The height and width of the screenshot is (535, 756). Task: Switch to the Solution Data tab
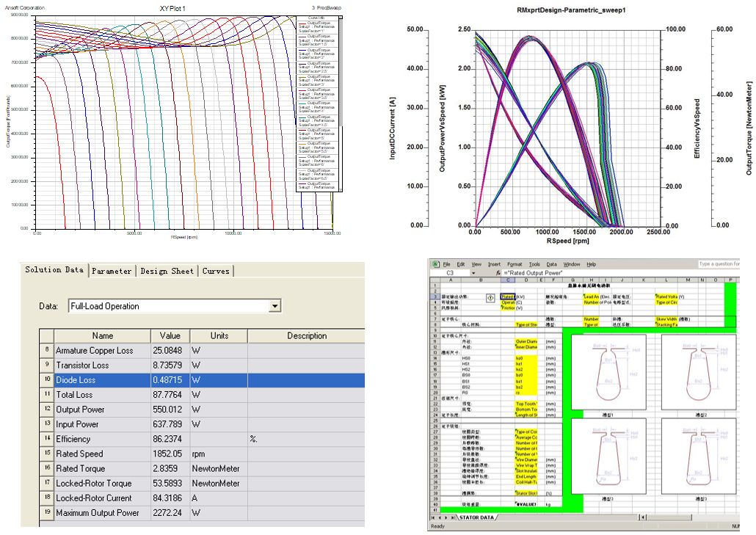(54, 270)
